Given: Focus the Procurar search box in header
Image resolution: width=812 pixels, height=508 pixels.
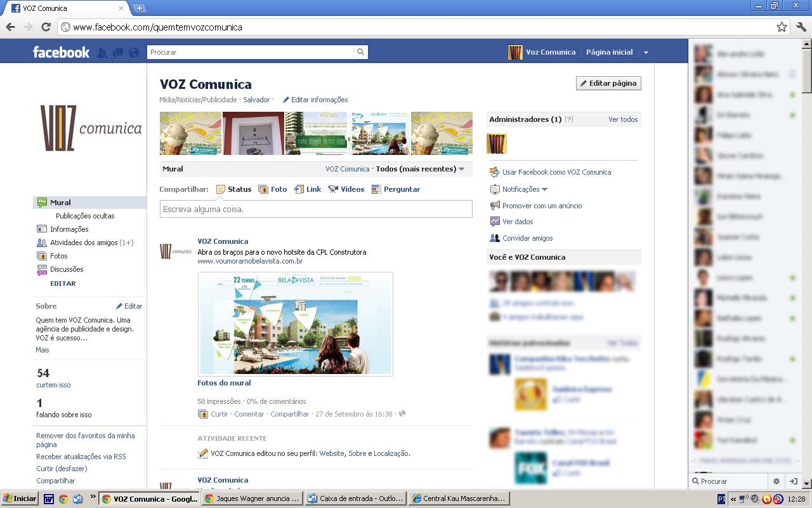Looking at the screenshot, I should tap(250, 52).
